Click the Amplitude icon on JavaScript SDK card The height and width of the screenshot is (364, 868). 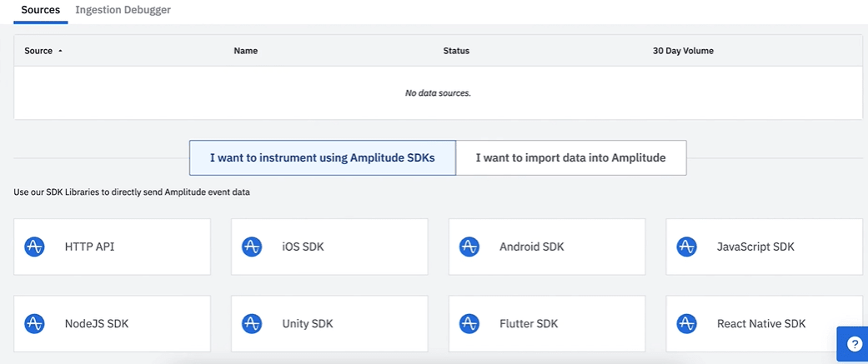(687, 247)
